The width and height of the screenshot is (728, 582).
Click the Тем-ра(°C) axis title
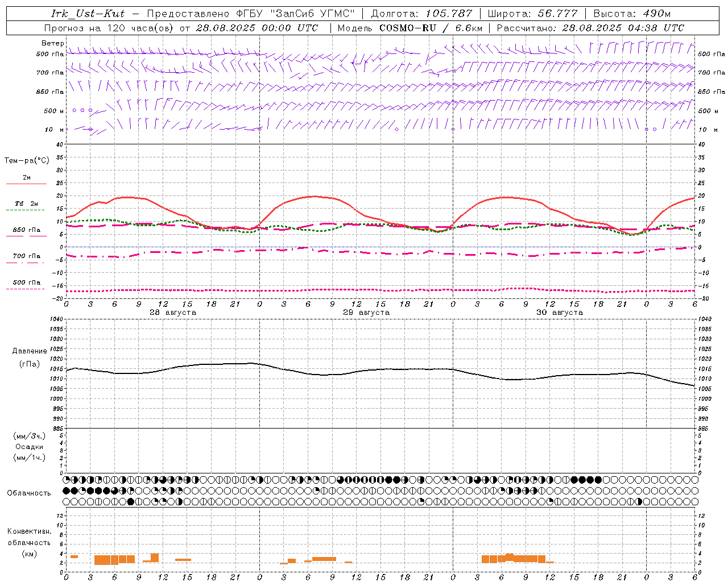27,161
